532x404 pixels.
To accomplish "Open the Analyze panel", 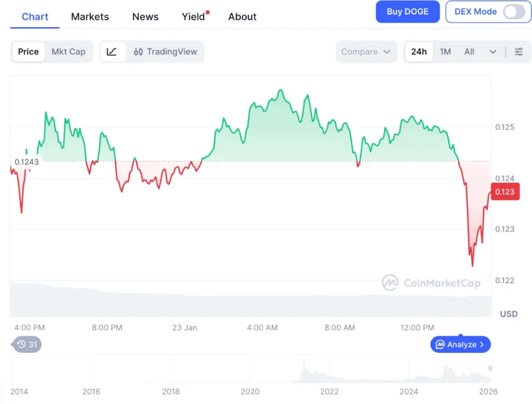I will click(x=460, y=344).
